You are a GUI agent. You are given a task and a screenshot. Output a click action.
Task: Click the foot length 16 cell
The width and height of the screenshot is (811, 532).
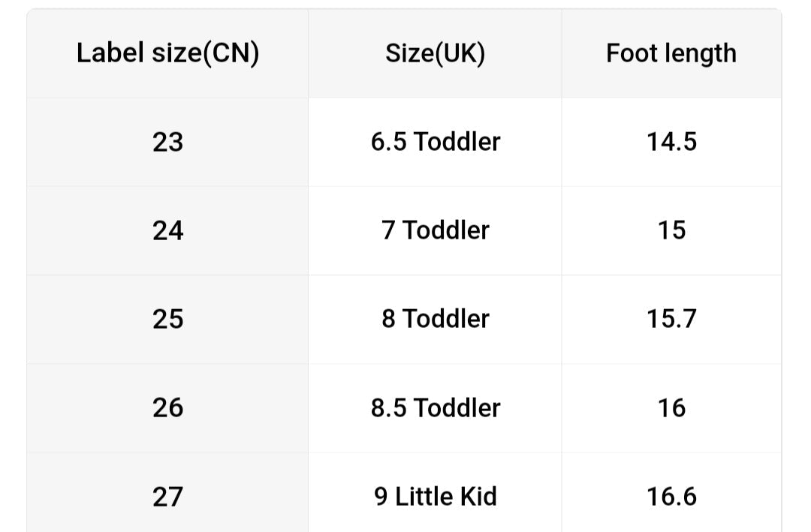(671, 407)
